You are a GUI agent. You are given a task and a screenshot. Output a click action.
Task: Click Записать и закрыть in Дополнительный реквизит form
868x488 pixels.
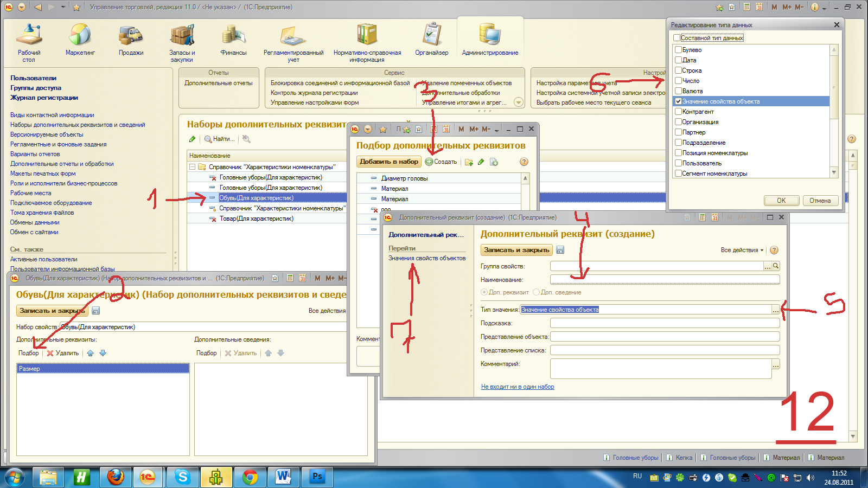[x=516, y=250]
